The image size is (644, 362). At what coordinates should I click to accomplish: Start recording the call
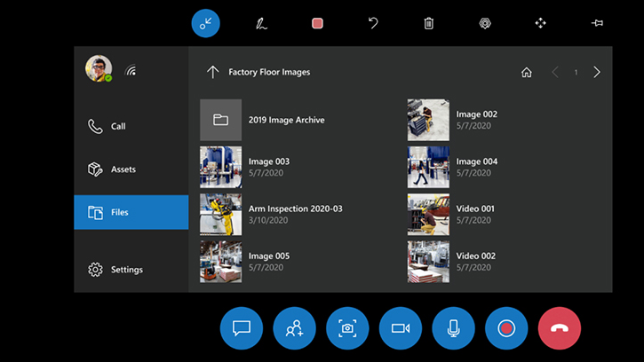506,328
